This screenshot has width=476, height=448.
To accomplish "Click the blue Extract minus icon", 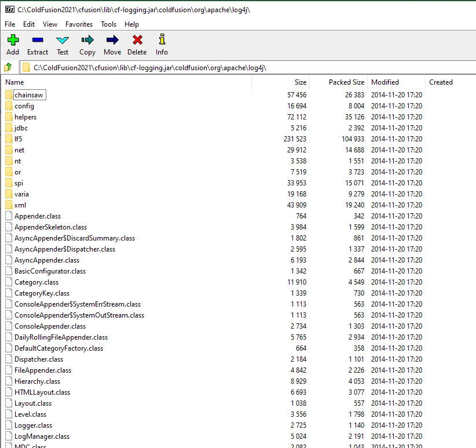I will 38,40.
